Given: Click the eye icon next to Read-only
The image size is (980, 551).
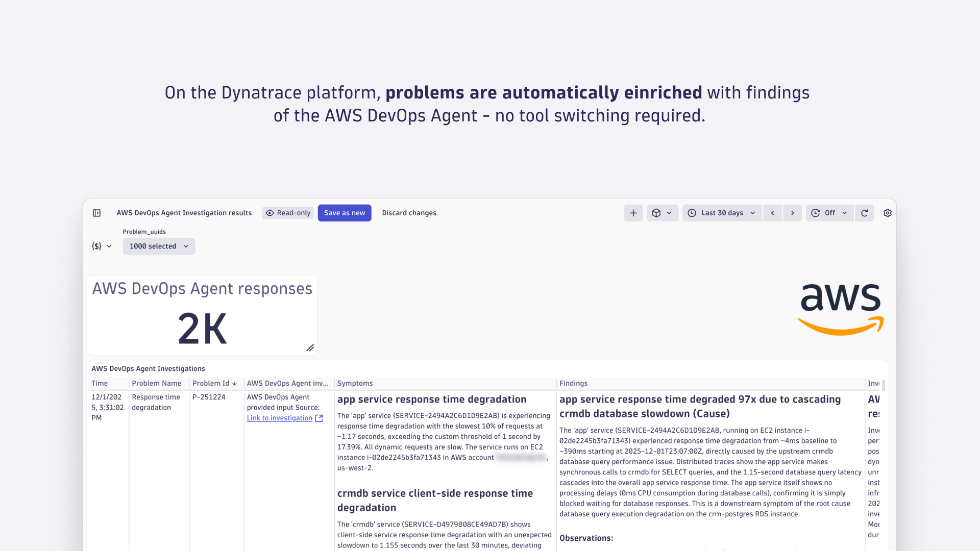Looking at the screenshot, I should 270,213.
